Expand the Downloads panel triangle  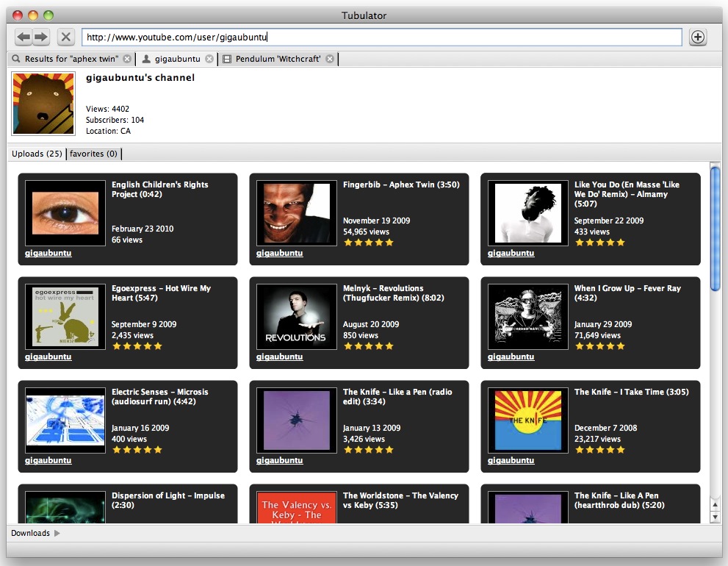57,533
